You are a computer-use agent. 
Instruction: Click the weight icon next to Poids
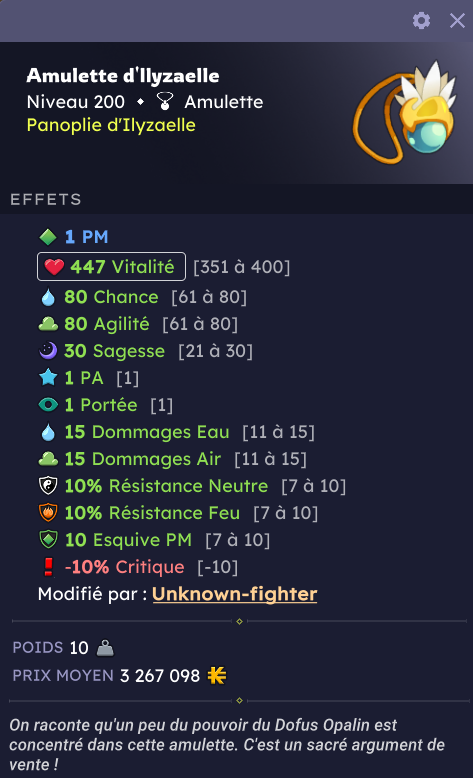(x=105, y=648)
